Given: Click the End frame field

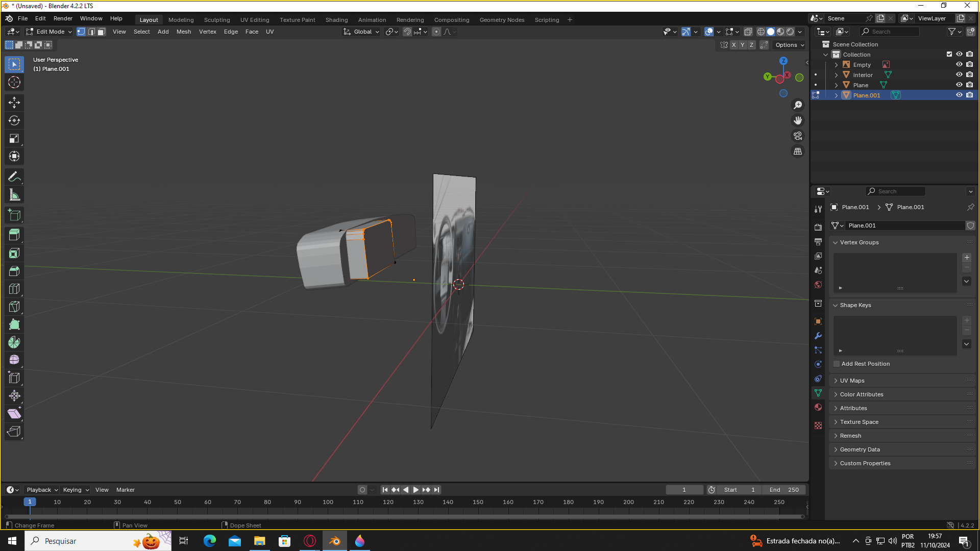Looking at the screenshot, I should (785, 490).
